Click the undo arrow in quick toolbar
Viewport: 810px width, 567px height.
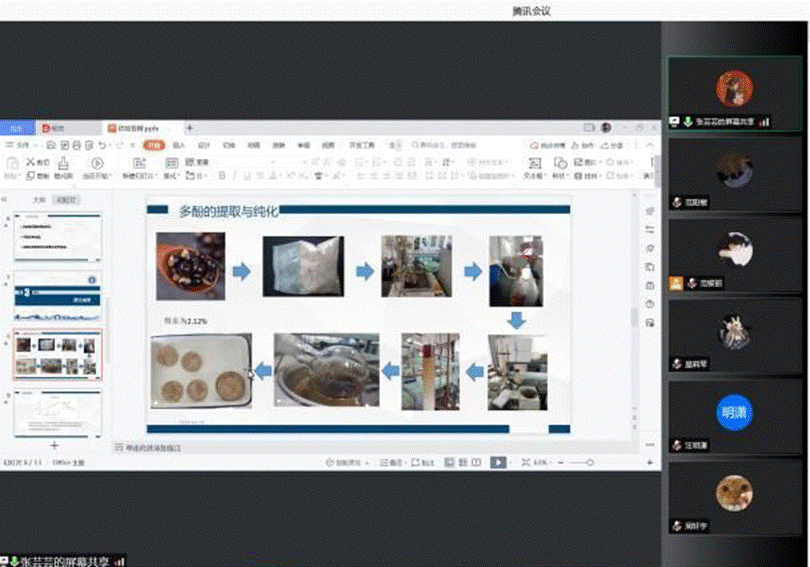tap(103, 146)
